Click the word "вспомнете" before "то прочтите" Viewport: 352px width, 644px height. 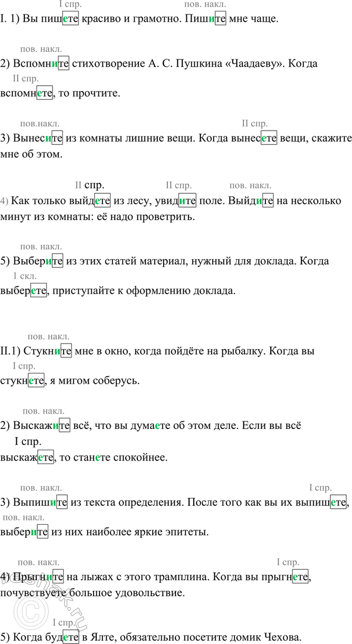pyautogui.click(x=26, y=93)
